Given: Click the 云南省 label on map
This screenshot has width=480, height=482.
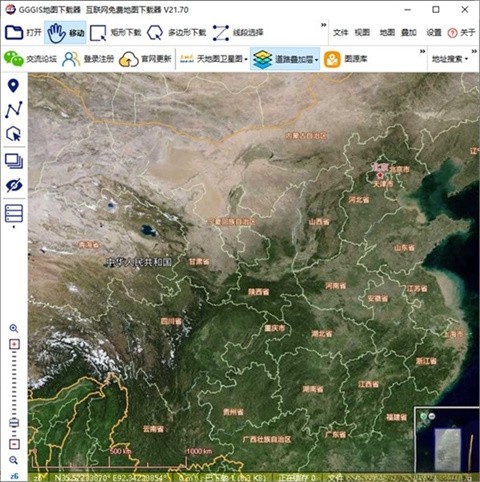Looking at the screenshot, I should [x=153, y=429].
